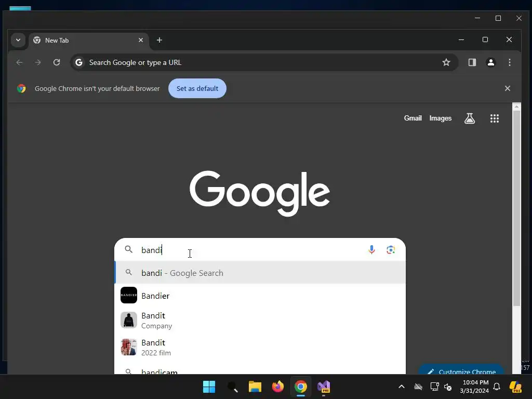Search by image with Google Lens icon
The height and width of the screenshot is (399, 532).
coord(391,250)
